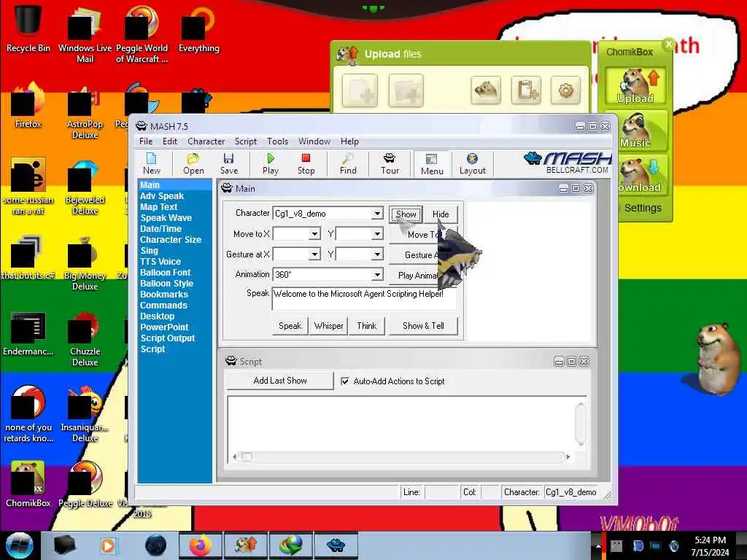
Task: Open the Character menu
Action: coord(206,141)
